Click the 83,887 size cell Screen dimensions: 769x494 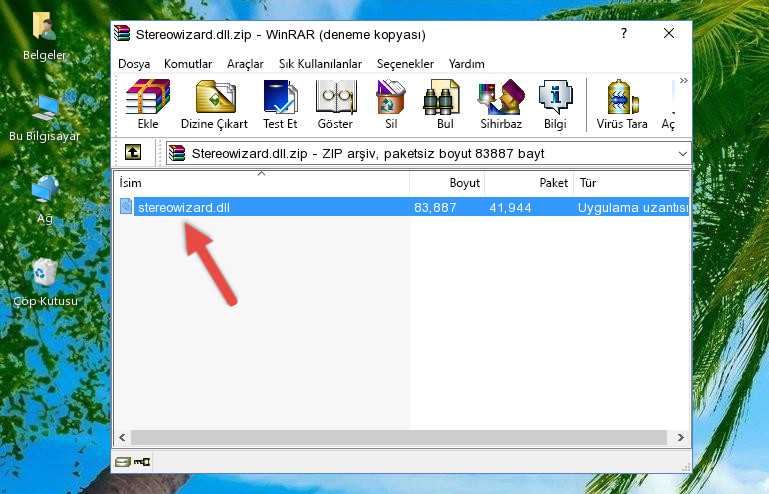click(435, 208)
